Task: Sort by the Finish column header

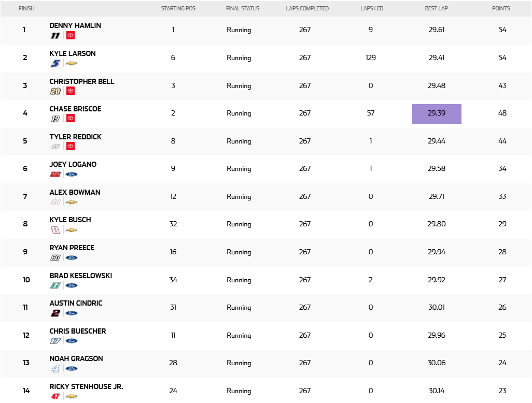Action: click(x=27, y=8)
